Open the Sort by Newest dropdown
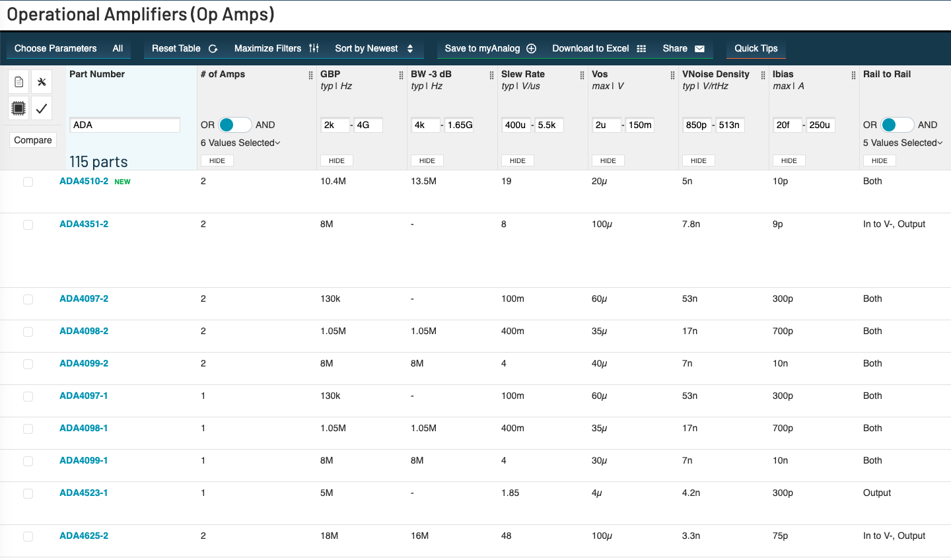The image size is (951, 560). coord(374,48)
